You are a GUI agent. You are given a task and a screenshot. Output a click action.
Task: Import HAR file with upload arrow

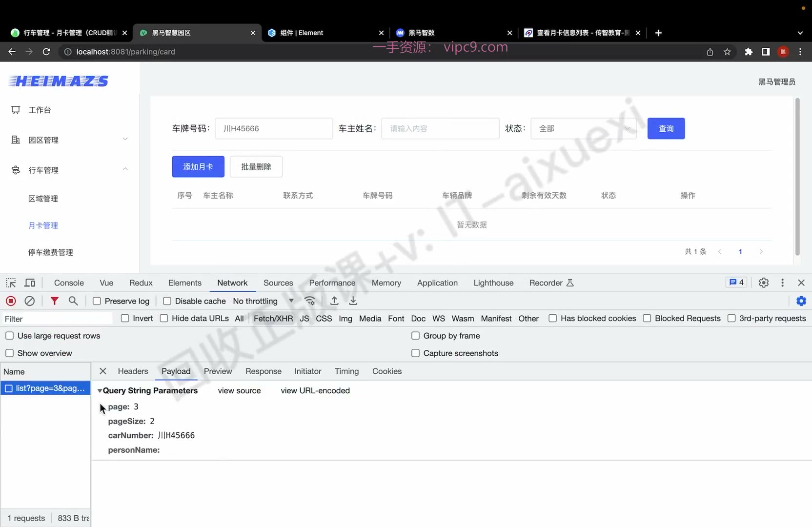point(334,301)
